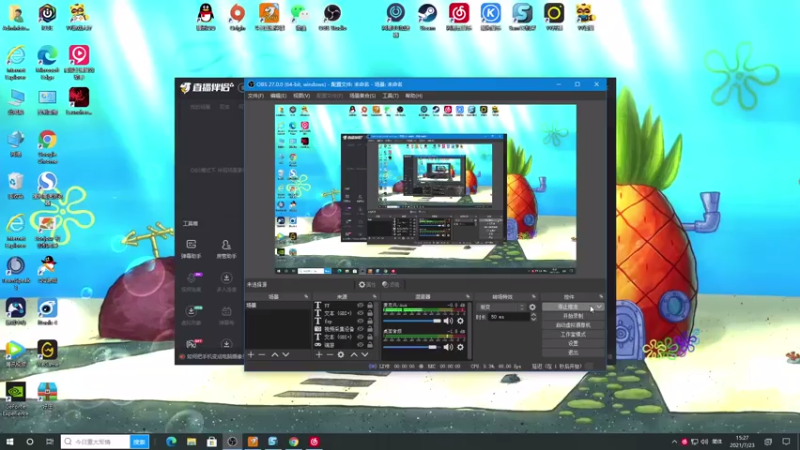Toggle visibility eye for bottom source row
The image size is (800, 450).
(x=360, y=345)
